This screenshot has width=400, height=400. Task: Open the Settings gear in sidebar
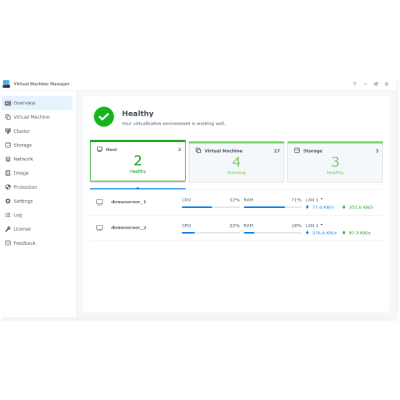pos(8,201)
